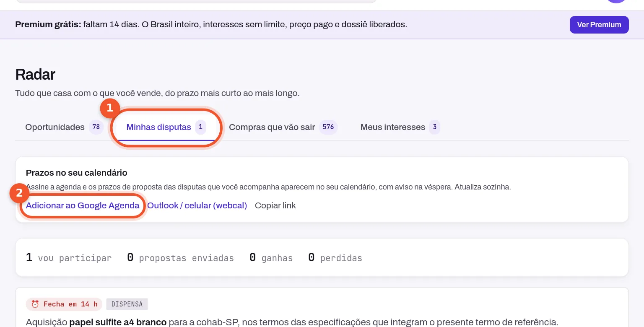Click the 'Prazos no seu calendário' heading
This screenshot has width=644, height=327.
click(76, 173)
